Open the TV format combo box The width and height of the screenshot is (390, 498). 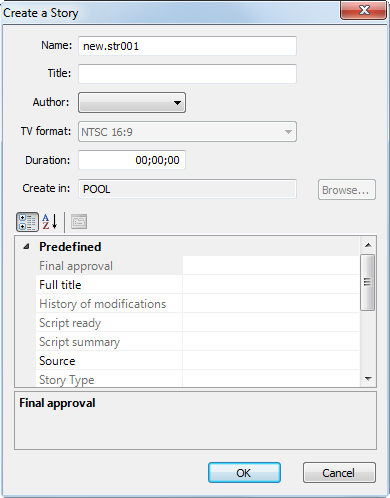(x=187, y=132)
